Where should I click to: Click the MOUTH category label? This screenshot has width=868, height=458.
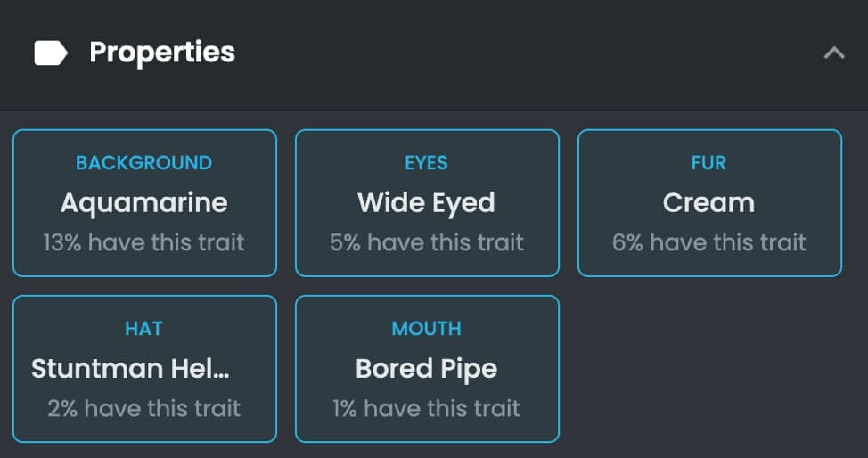(426, 329)
